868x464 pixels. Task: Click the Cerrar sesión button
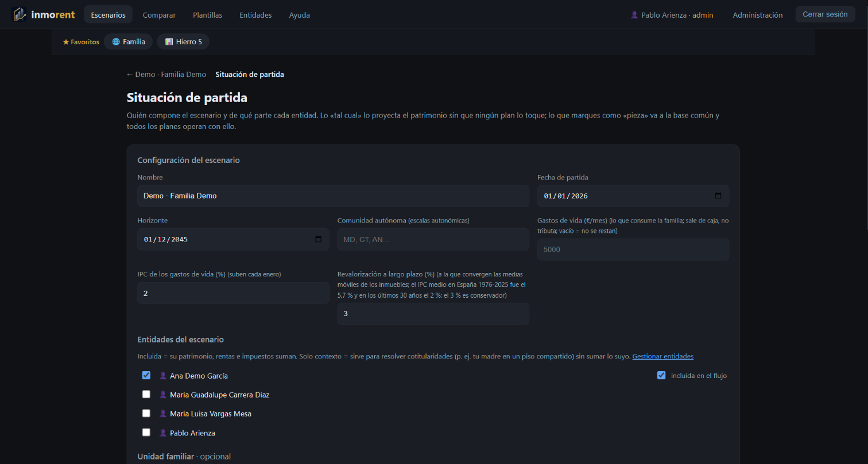(825, 14)
